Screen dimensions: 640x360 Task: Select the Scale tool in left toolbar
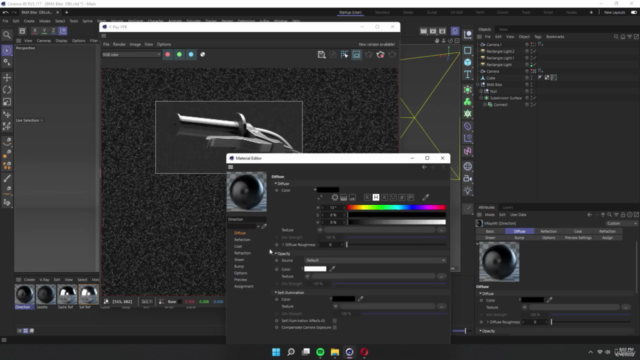(x=7, y=102)
